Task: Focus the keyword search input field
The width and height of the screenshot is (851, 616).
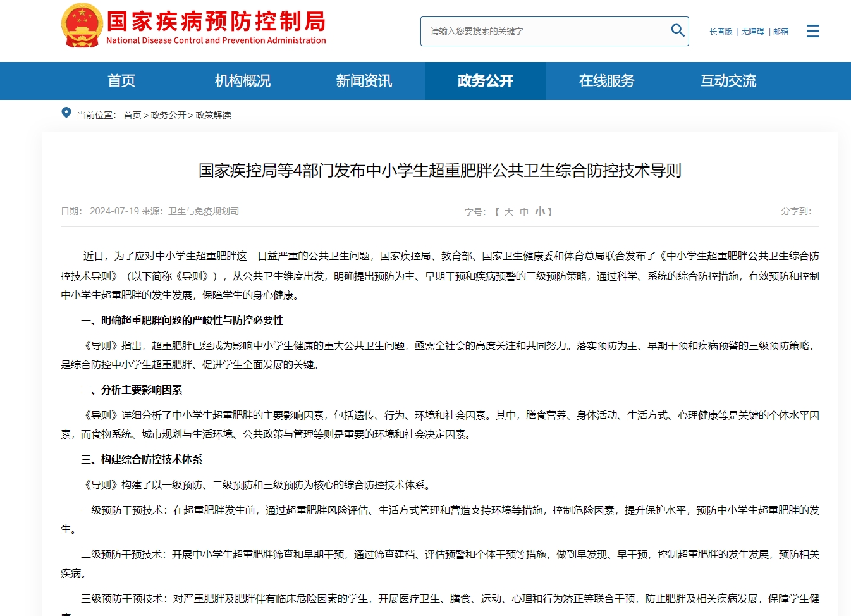Action: tap(554, 31)
